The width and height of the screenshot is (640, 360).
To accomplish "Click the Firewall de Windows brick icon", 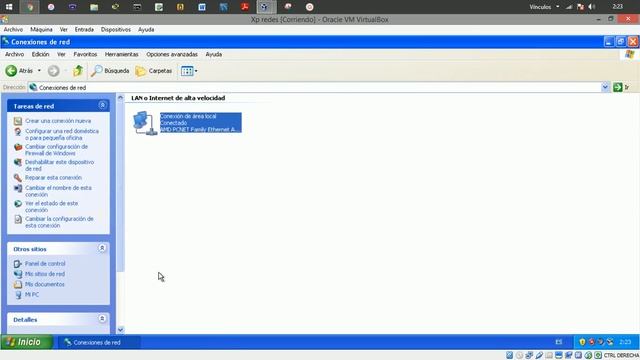I will (x=18, y=147).
